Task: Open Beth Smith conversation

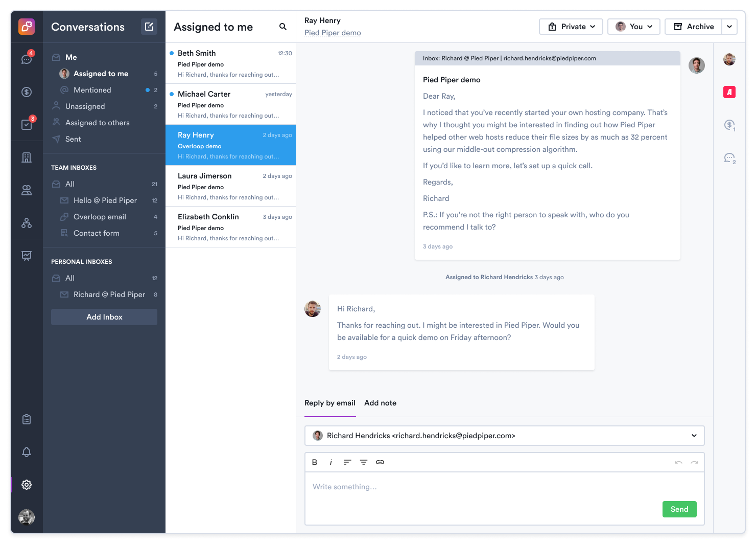Action: 231,63
